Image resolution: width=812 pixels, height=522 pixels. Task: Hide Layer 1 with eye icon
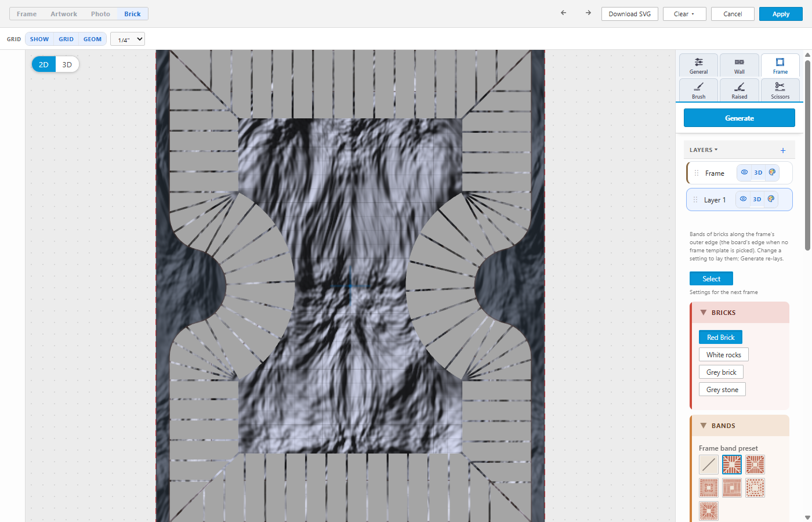click(743, 199)
